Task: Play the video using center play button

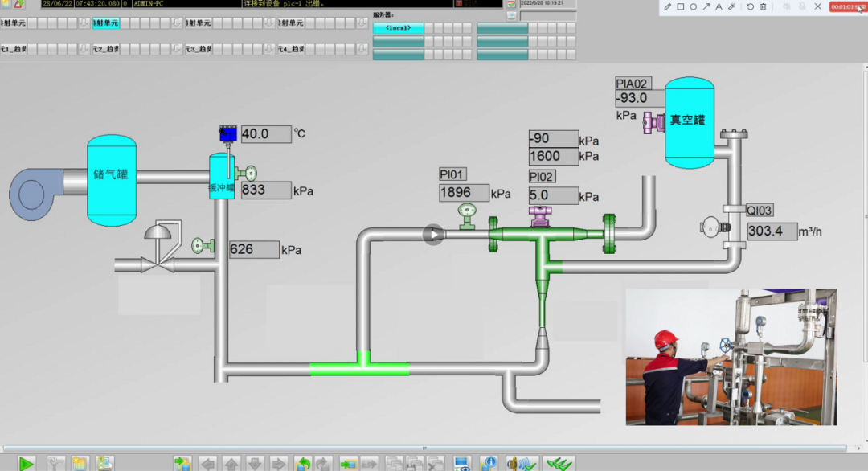Action: coord(433,235)
